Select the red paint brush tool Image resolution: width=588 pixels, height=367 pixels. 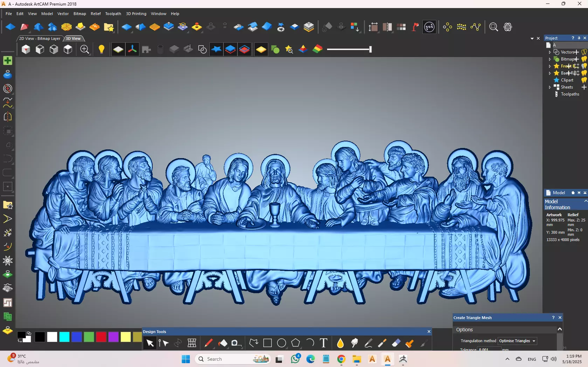208,343
